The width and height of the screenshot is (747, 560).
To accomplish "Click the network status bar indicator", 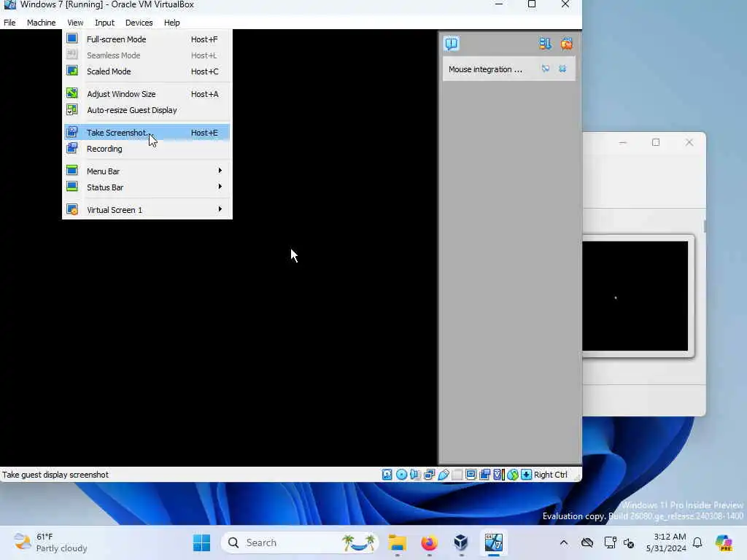I will tap(429, 475).
